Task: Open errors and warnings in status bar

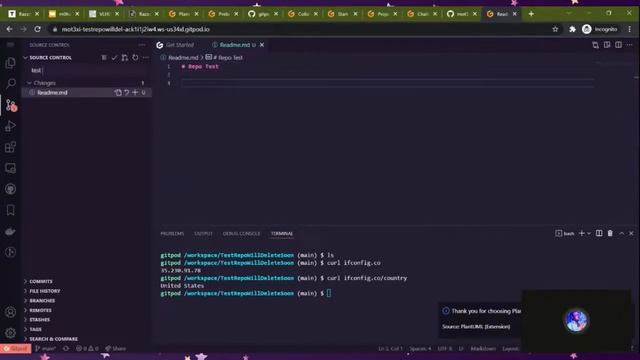Action: pyautogui.click(x=87, y=349)
